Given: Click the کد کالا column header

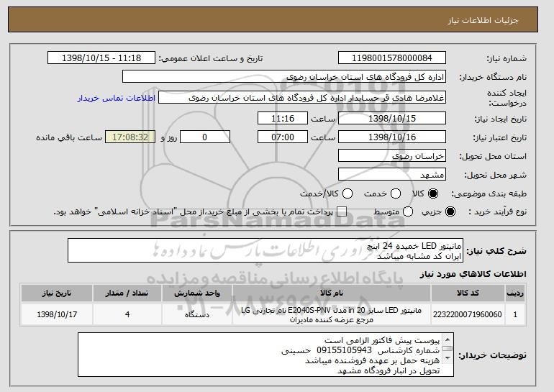Looking at the screenshot, I should pyautogui.click(x=468, y=293).
